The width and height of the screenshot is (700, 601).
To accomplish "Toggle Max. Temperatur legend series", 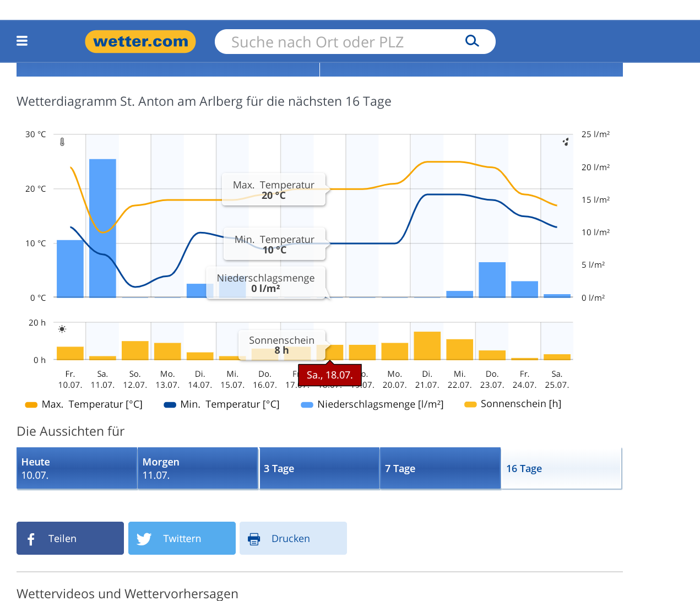I will (84, 404).
